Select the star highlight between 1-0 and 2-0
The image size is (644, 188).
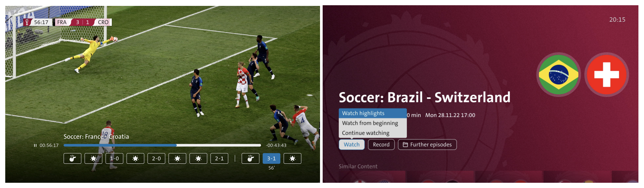pyautogui.click(x=135, y=159)
